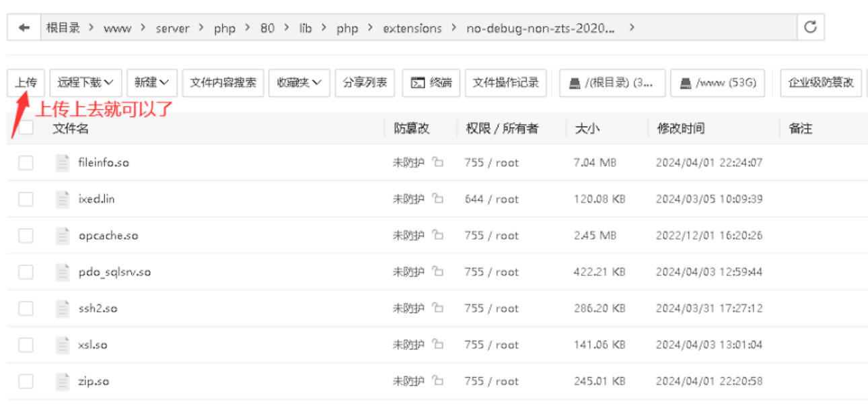Go to the extensions folder in breadcrumb
The width and height of the screenshot is (868, 406).
point(412,28)
